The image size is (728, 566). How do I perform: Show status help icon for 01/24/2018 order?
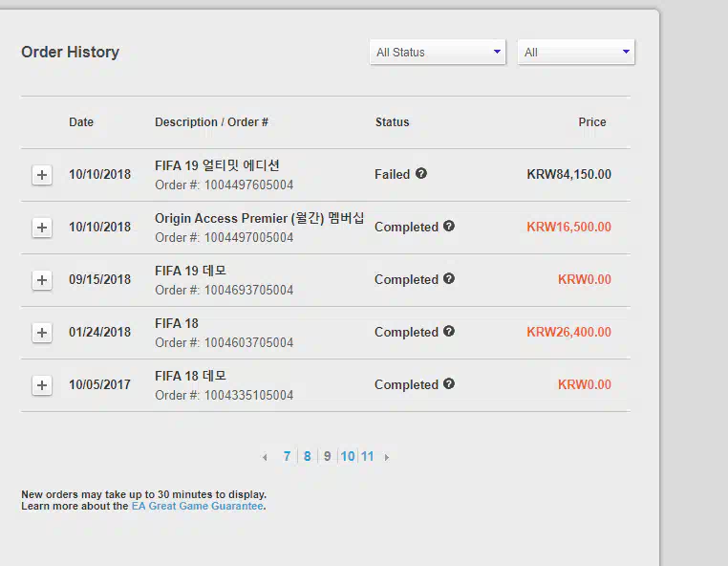pyautogui.click(x=448, y=331)
